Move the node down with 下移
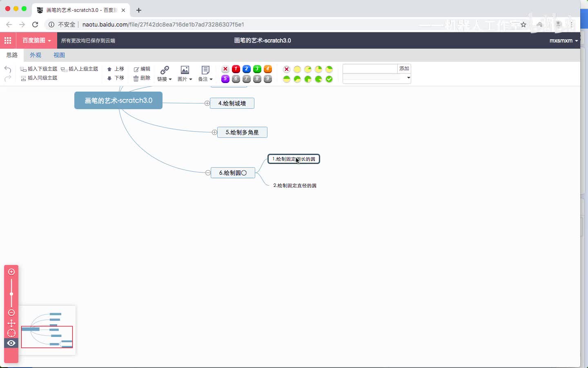This screenshot has width=588, height=368. [x=116, y=78]
